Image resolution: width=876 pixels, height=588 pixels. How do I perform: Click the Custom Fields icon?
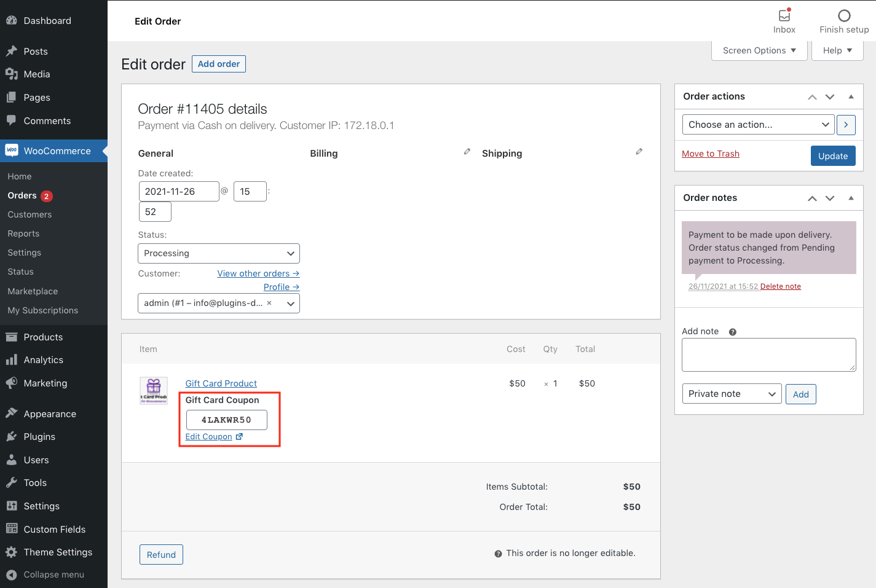[x=11, y=529]
